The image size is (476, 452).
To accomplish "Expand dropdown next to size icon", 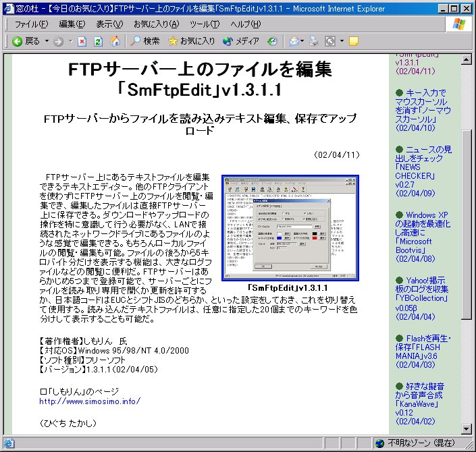I will click(x=342, y=40).
